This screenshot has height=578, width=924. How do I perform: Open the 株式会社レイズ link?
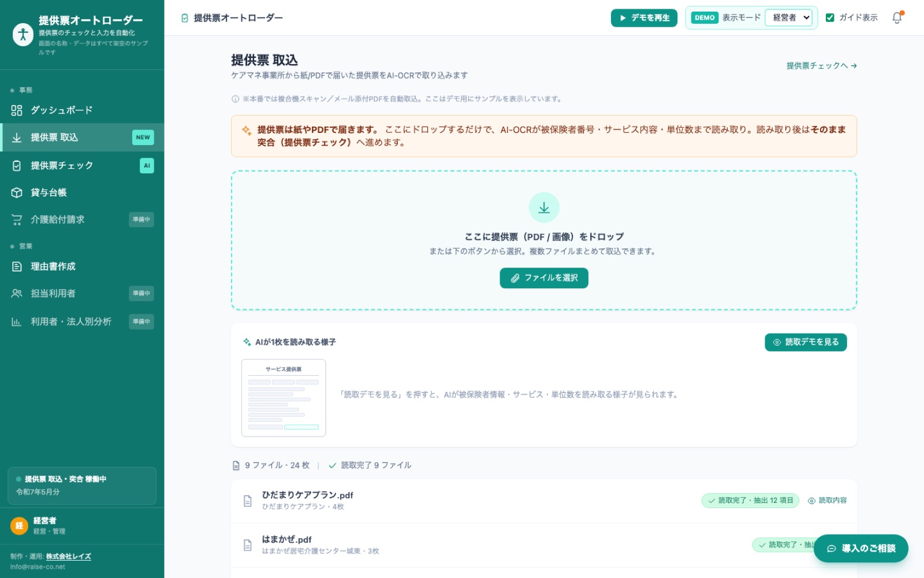click(x=69, y=557)
